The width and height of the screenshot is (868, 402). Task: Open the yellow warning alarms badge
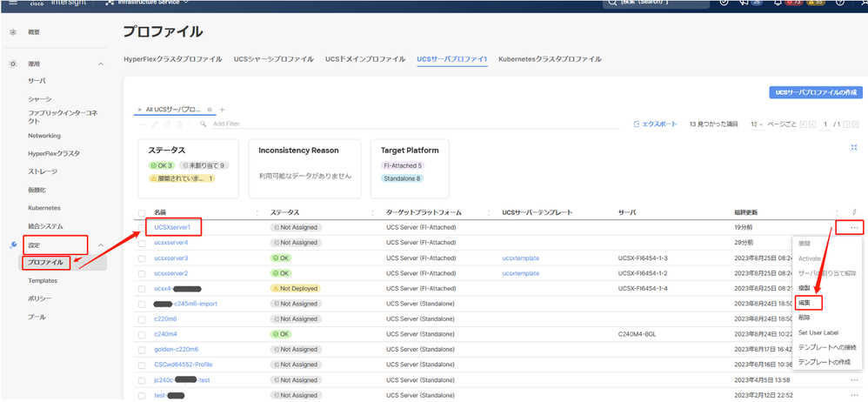pos(815,3)
